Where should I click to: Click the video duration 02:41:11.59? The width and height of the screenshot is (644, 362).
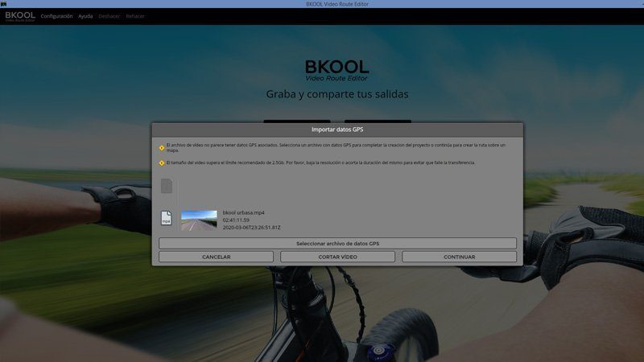(236, 220)
